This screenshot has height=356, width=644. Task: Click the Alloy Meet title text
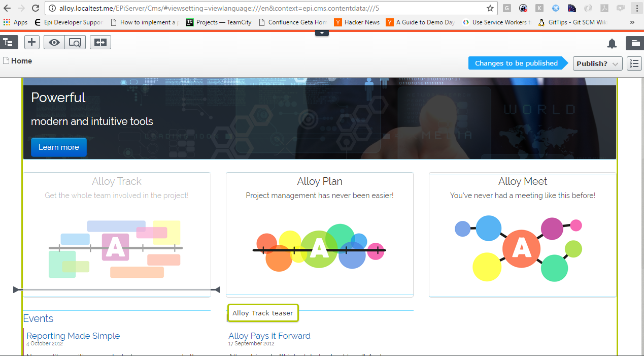(523, 181)
